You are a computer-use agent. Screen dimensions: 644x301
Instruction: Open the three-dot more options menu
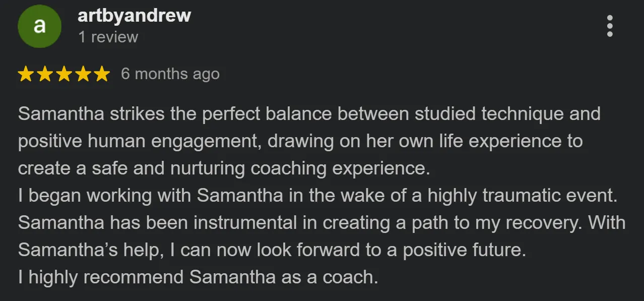click(x=610, y=26)
